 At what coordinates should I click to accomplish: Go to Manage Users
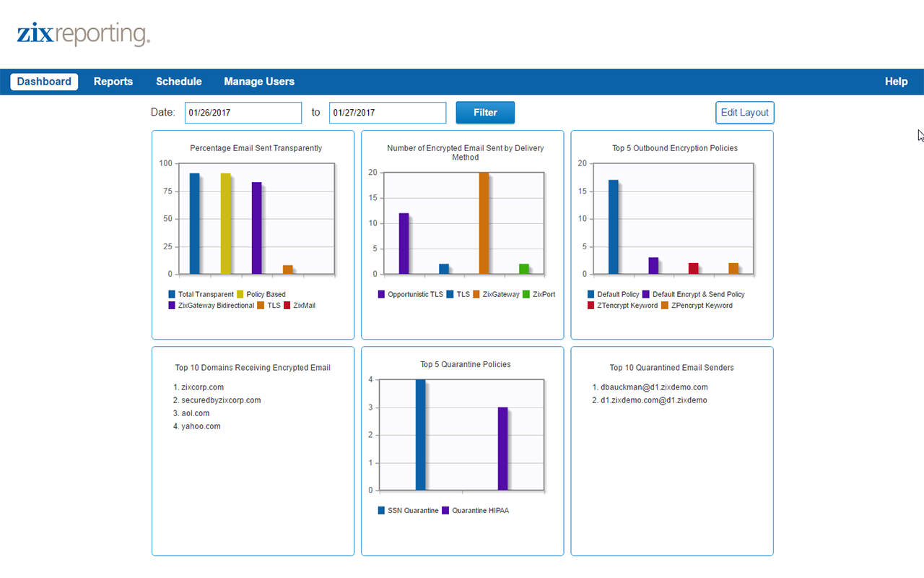259,82
